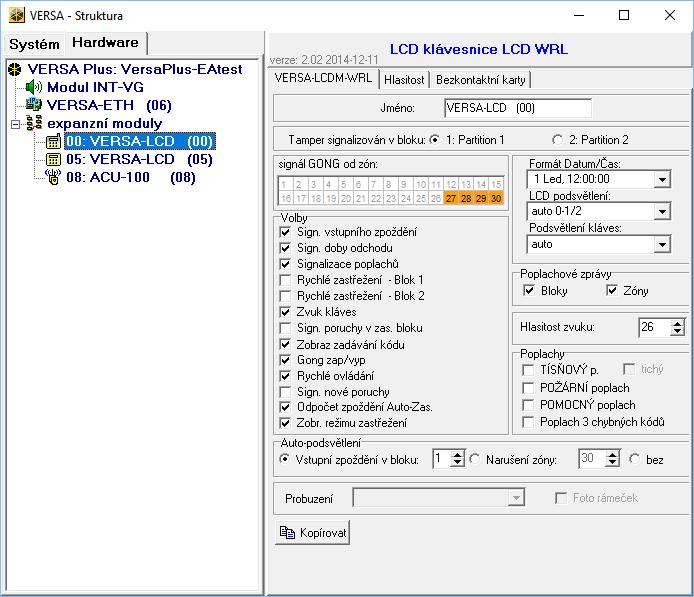694x597 pixels.
Task: Click the keypad icon of 00: VERSA-LCD
Action: [x=53, y=141]
